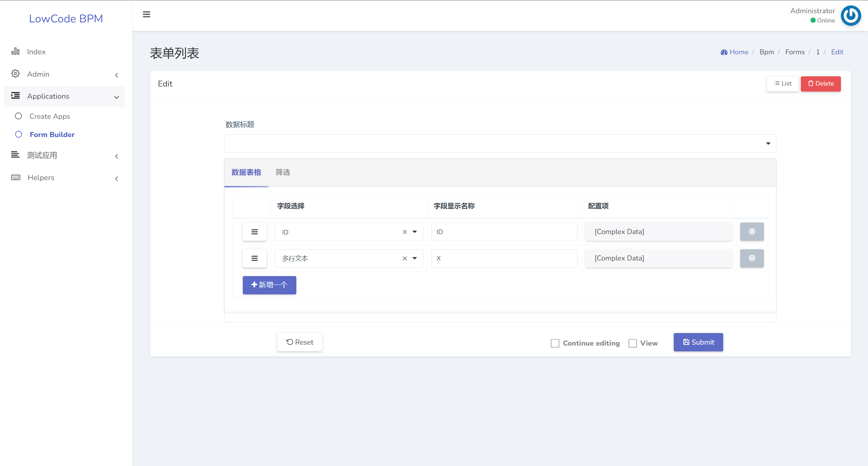The height and width of the screenshot is (466, 868).
Task: Select Create Apps radio menu item
Action: pos(50,116)
